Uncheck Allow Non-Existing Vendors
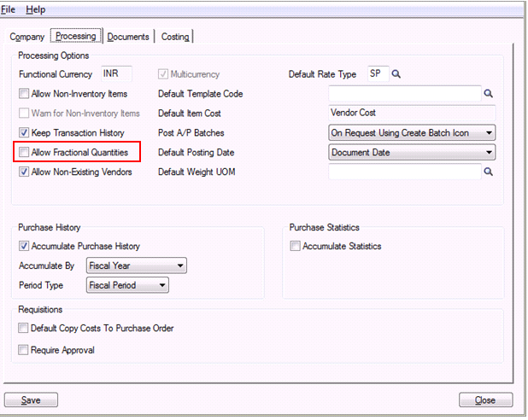This screenshot has width=528, height=420. point(24,172)
